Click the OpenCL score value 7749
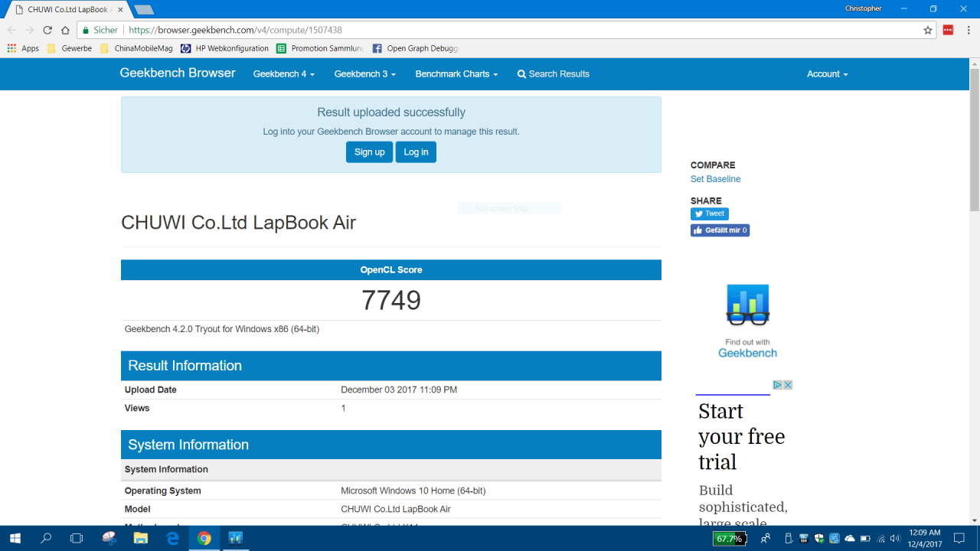 391,300
